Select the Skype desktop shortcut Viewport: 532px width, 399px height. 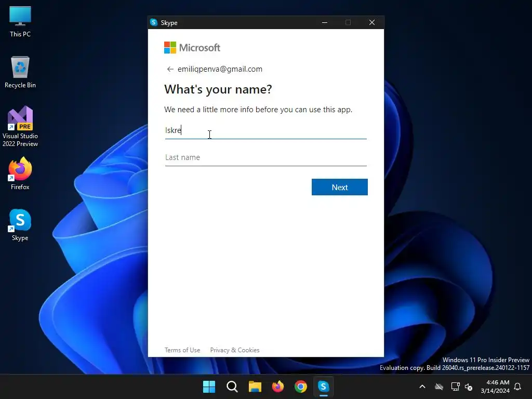(x=20, y=225)
